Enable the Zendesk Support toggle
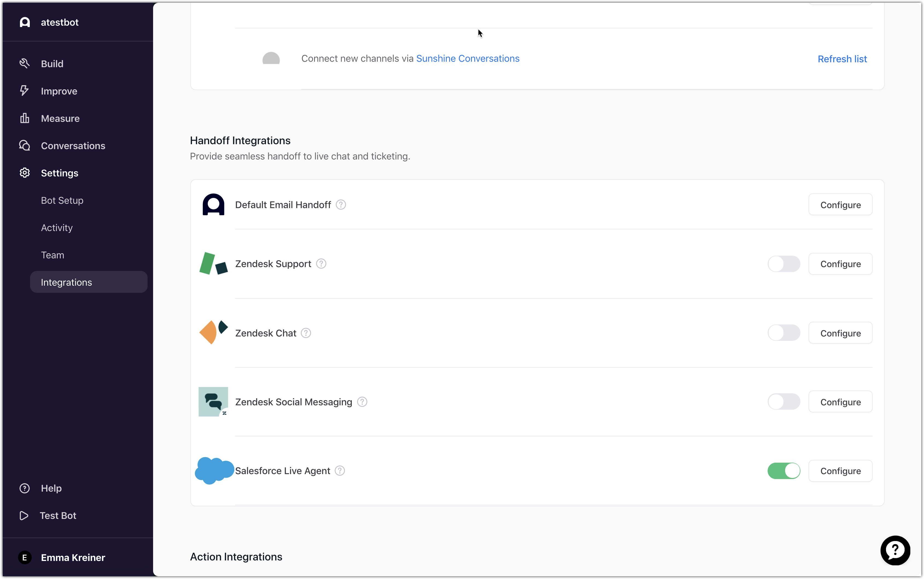The image size is (924, 579). pos(783,264)
